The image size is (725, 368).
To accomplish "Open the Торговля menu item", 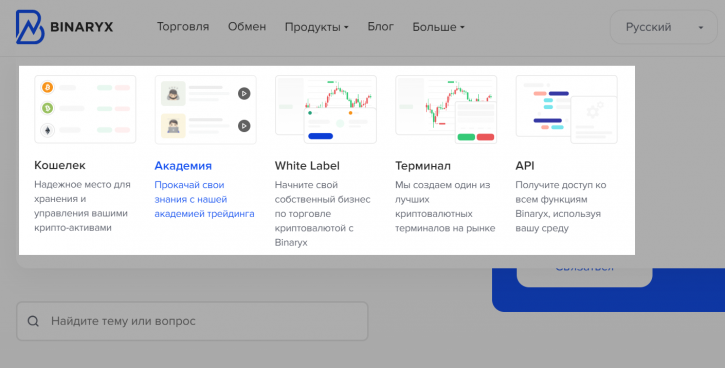I will coord(183,27).
